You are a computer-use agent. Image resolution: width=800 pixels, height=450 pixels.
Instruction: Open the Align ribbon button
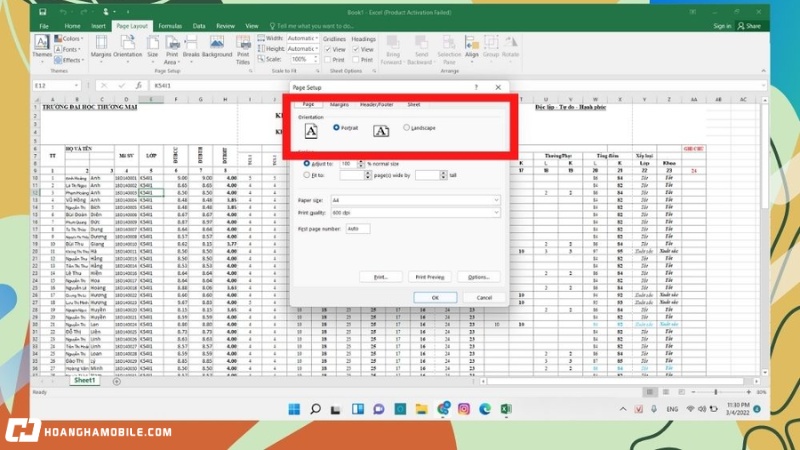coord(472,48)
